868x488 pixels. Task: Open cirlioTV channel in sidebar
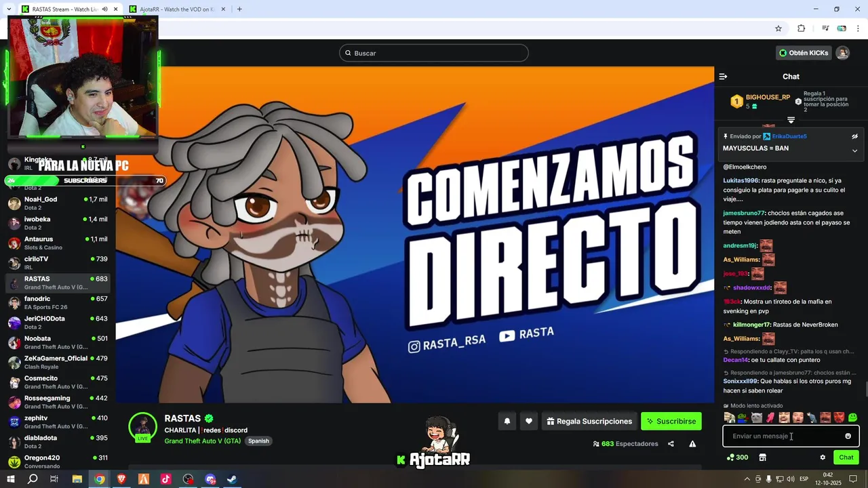[x=58, y=263]
